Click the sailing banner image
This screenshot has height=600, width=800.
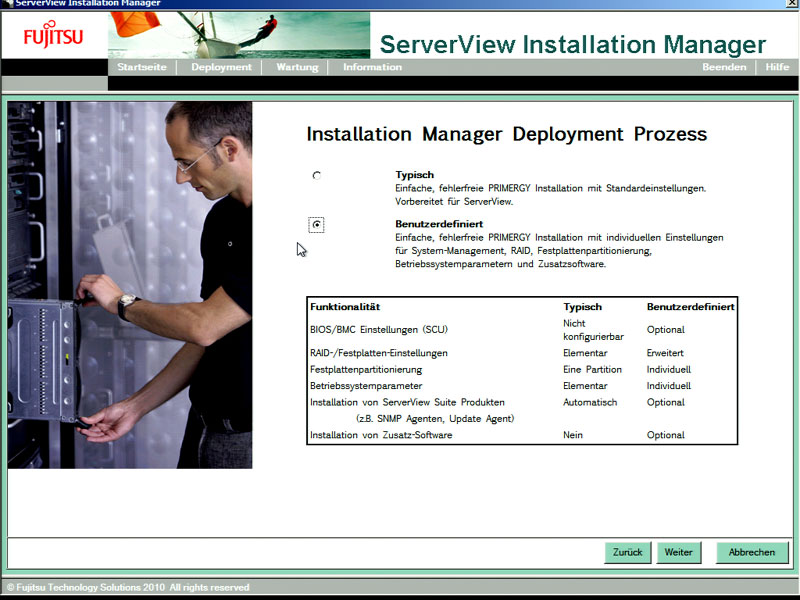coord(239,35)
